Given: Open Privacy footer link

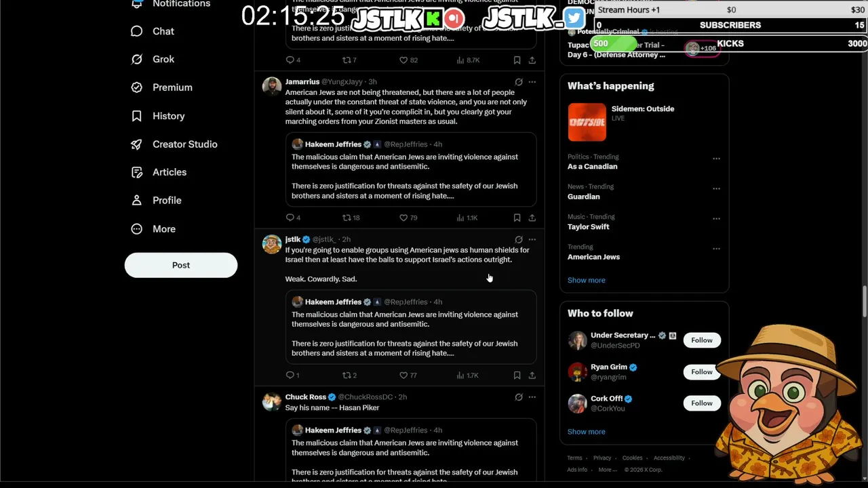Looking at the screenshot, I should (x=602, y=458).
